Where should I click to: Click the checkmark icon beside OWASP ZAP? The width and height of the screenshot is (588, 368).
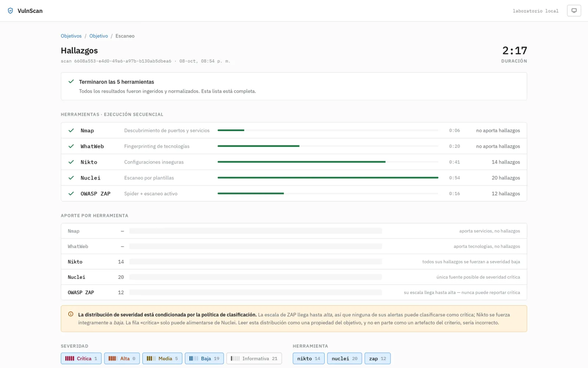pyautogui.click(x=71, y=194)
